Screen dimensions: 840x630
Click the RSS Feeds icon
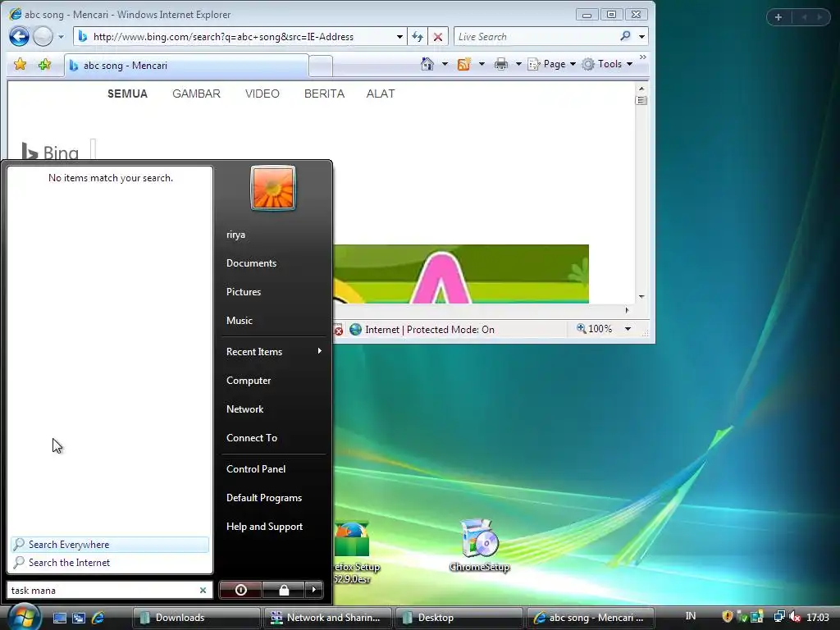[x=464, y=64]
